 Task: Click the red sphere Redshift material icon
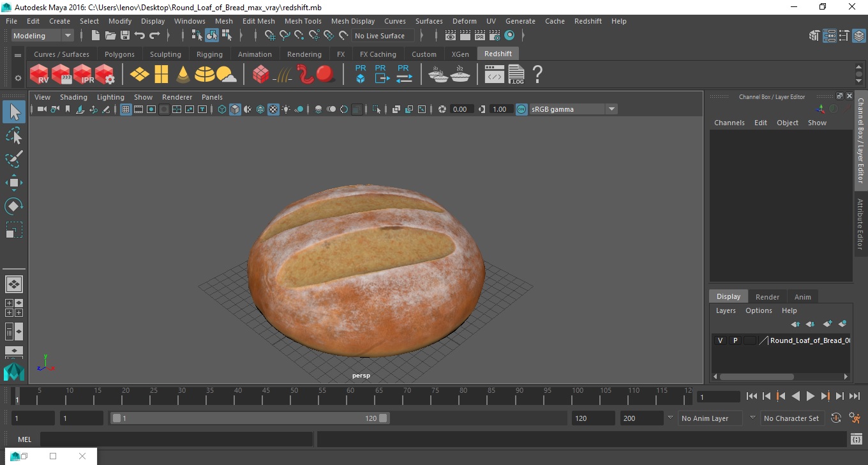(x=325, y=75)
